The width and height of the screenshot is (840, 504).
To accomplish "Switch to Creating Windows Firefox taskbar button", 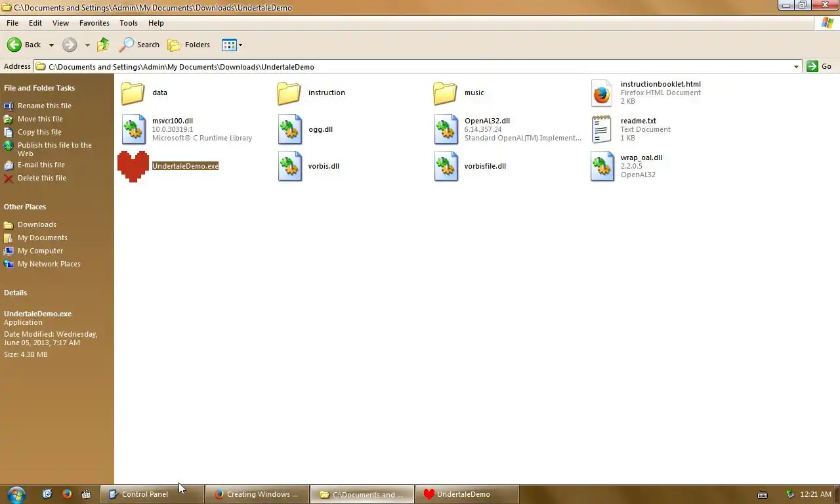I will (257, 494).
